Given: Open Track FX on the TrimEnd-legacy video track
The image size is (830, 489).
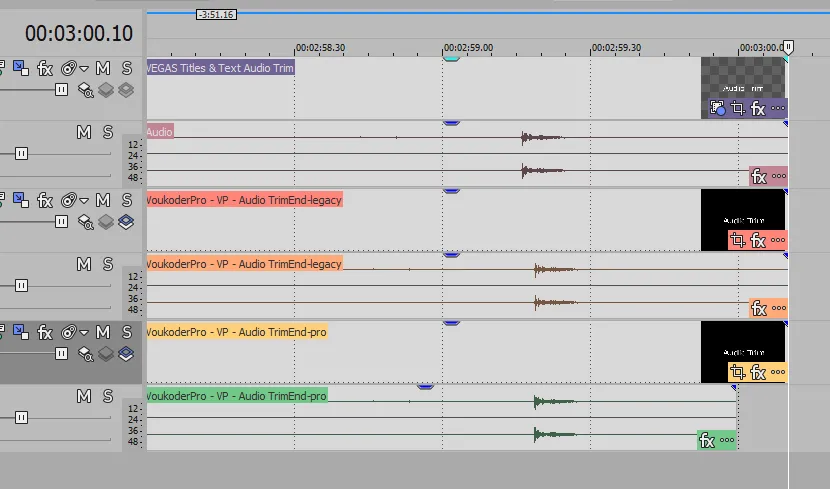Looking at the screenshot, I should [x=45, y=201].
